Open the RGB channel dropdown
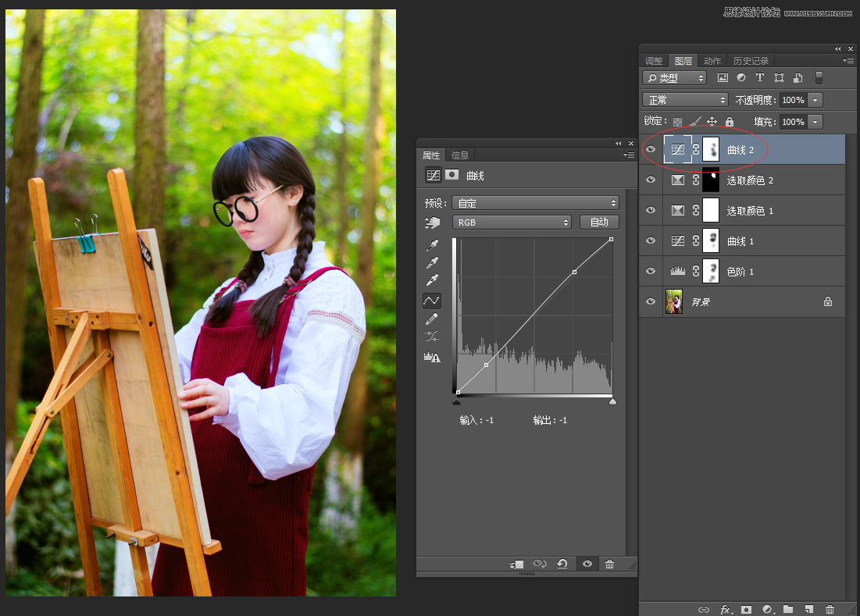Image resolution: width=860 pixels, height=616 pixels. (x=512, y=223)
